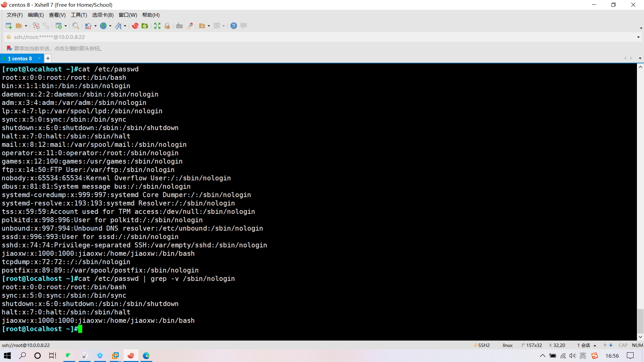
Task: Expand the Open folder dropdown arrow
Action: coord(26,26)
